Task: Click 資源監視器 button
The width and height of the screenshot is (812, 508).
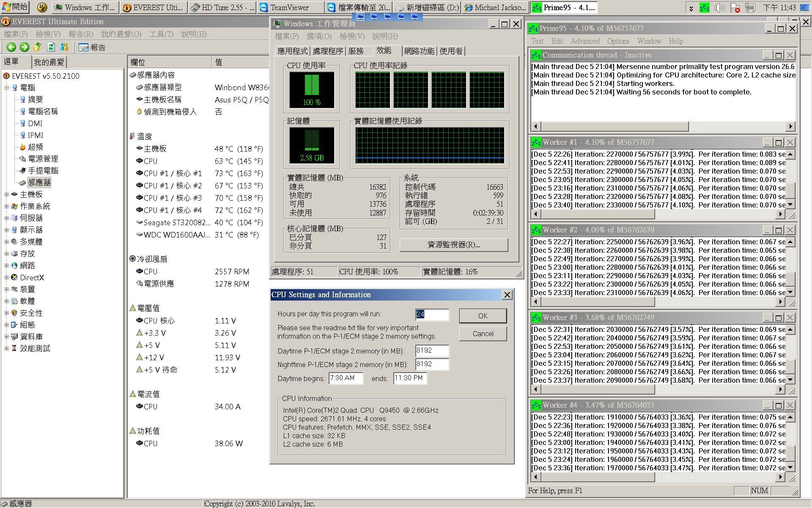Action: coord(454,245)
